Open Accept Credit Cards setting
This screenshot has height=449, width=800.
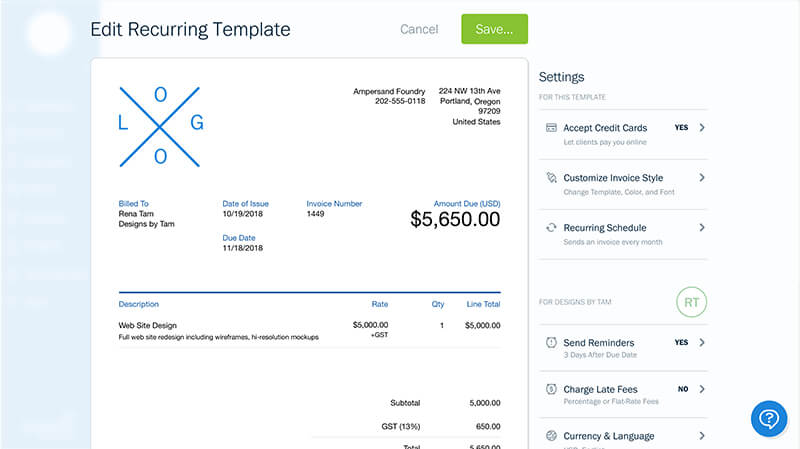[623, 134]
